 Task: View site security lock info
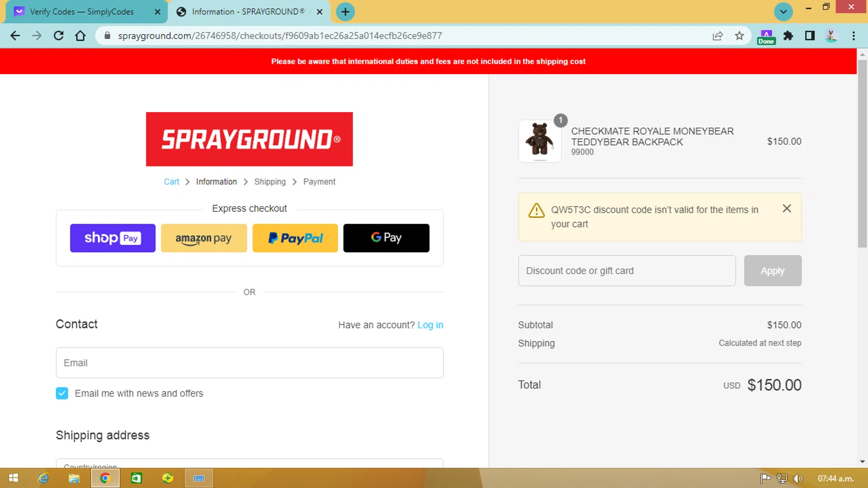point(107,36)
